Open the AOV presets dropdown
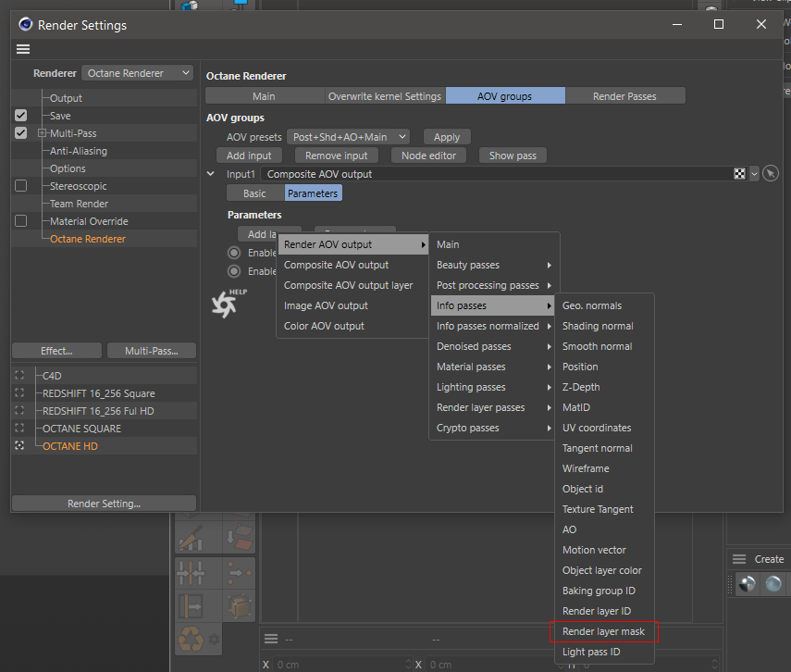Viewport: 791px width, 672px height. pyautogui.click(x=349, y=137)
